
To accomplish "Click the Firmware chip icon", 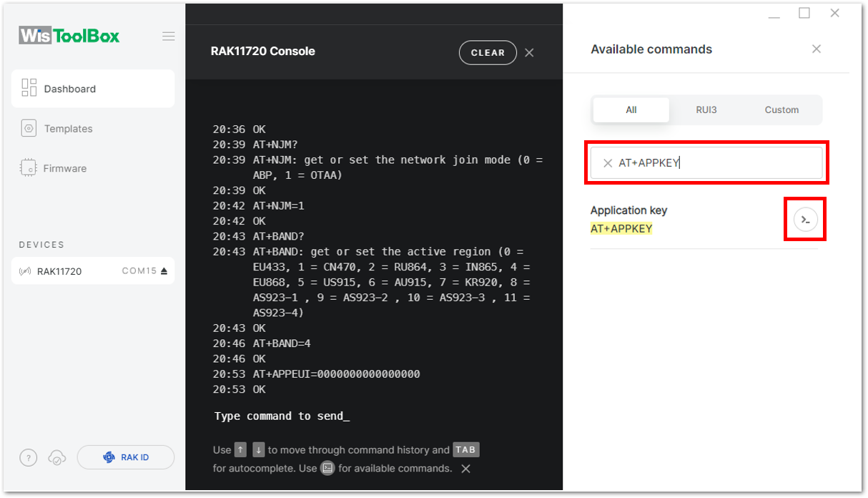I will (x=29, y=168).
